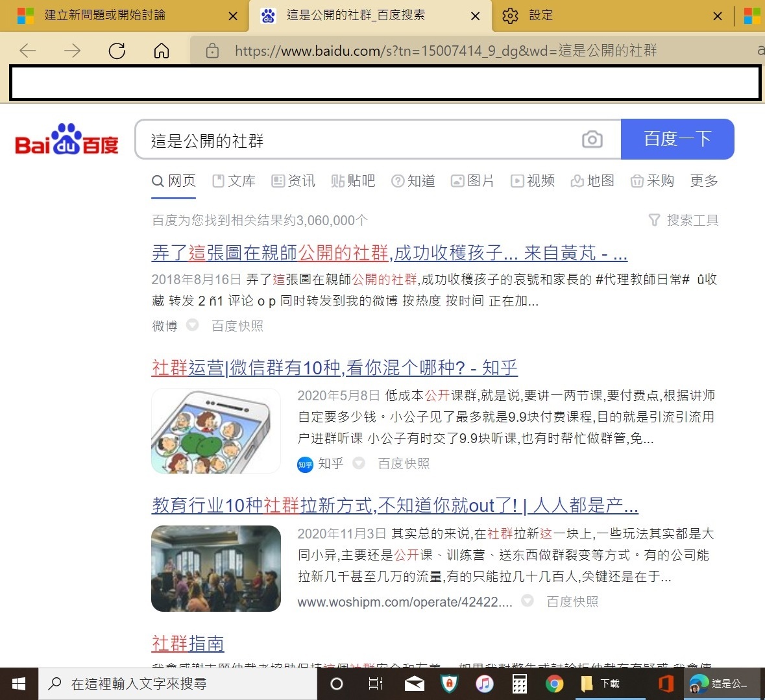Viewport: 765px width, 700px height.
Task: Expand the arrow beside 知乎 百度快照
Action: click(x=359, y=464)
